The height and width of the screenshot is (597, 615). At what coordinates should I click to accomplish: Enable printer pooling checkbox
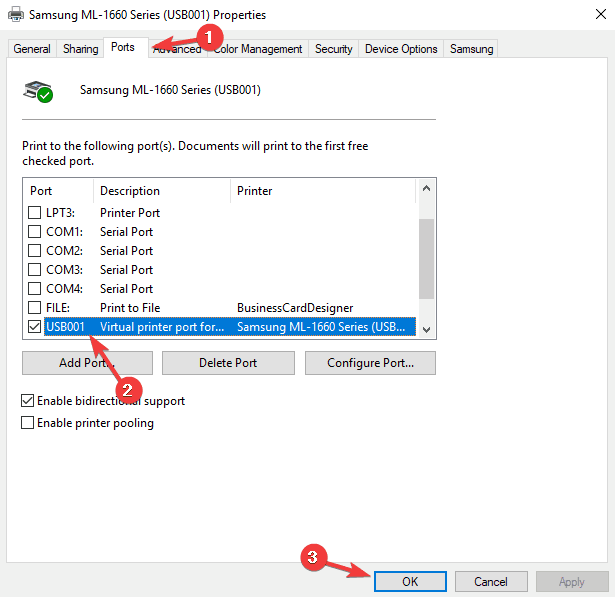point(27,422)
